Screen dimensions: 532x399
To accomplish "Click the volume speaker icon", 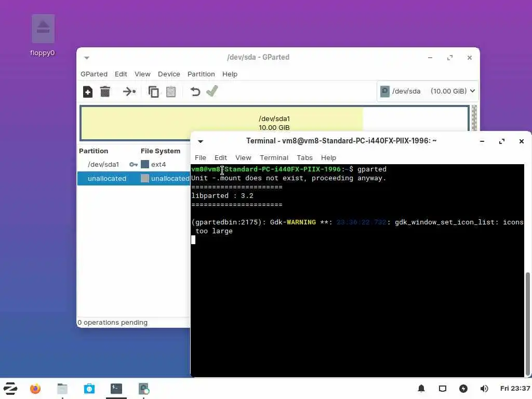I will pos(484,389).
